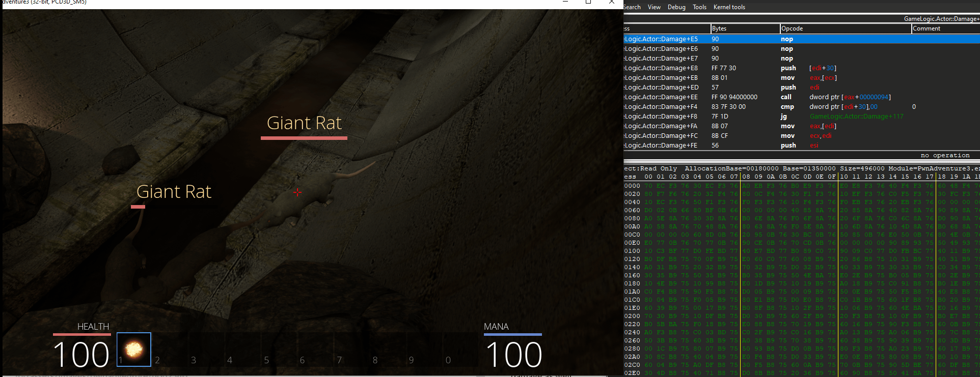Select the Damage+EB mov eax,[ecx] row
The image size is (980, 377).
point(802,78)
